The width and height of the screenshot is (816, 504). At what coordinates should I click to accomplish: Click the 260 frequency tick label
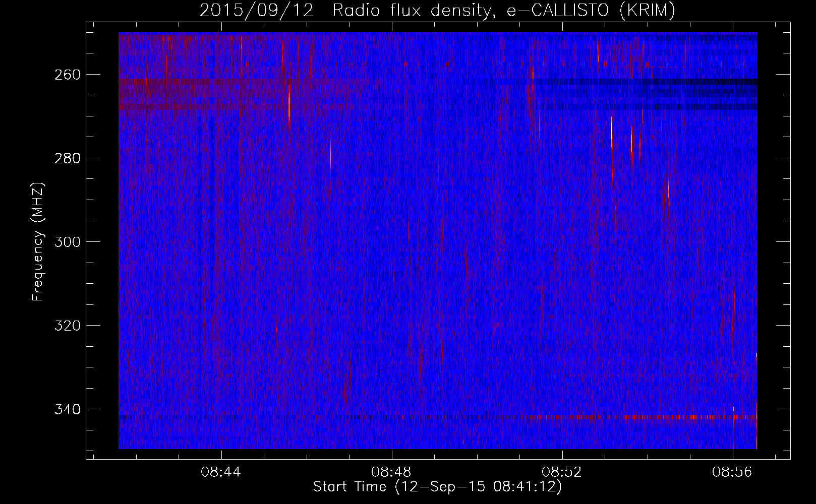(x=67, y=75)
